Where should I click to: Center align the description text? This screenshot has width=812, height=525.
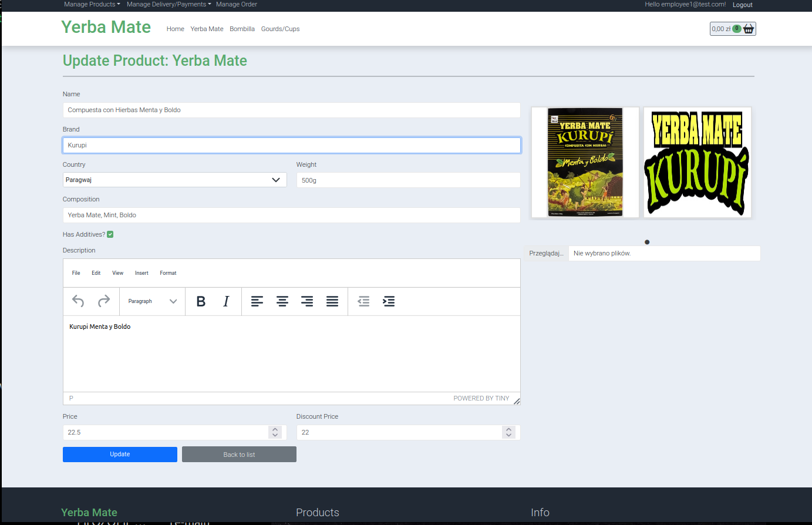pos(282,301)
